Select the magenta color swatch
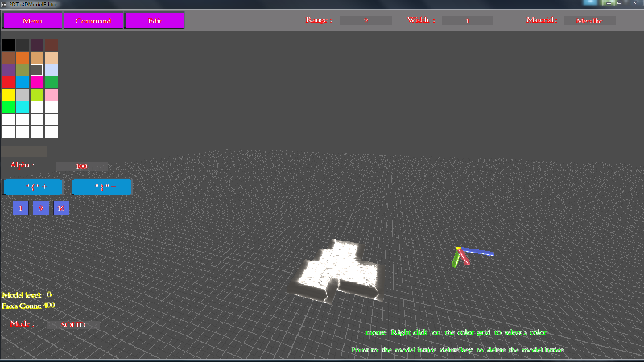The height and width of the screenshot is (362, 644). tap(37, 82)
